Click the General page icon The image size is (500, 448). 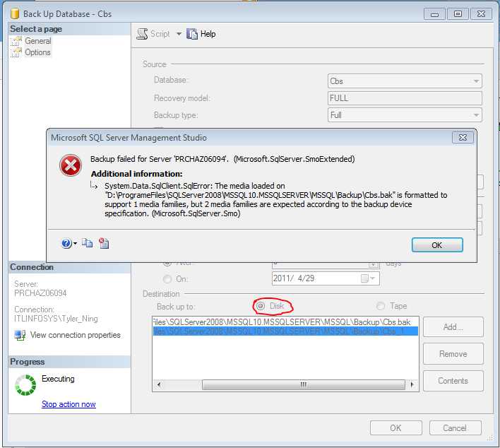16,41
